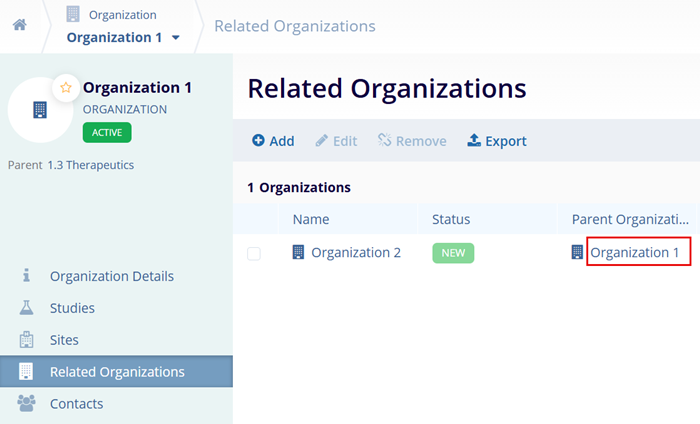Open the Organization 2 link
The image size is (700, 424).
tap(355, 253)
